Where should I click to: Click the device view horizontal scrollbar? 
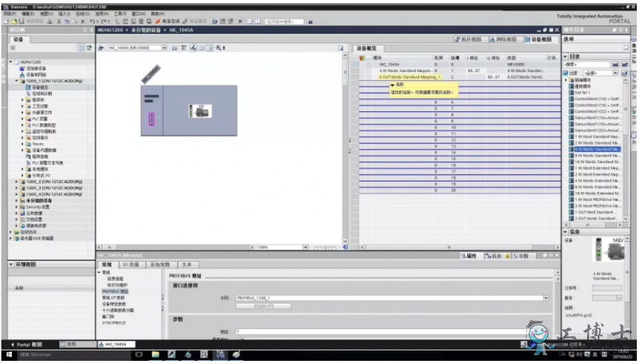tap(175, 247)
